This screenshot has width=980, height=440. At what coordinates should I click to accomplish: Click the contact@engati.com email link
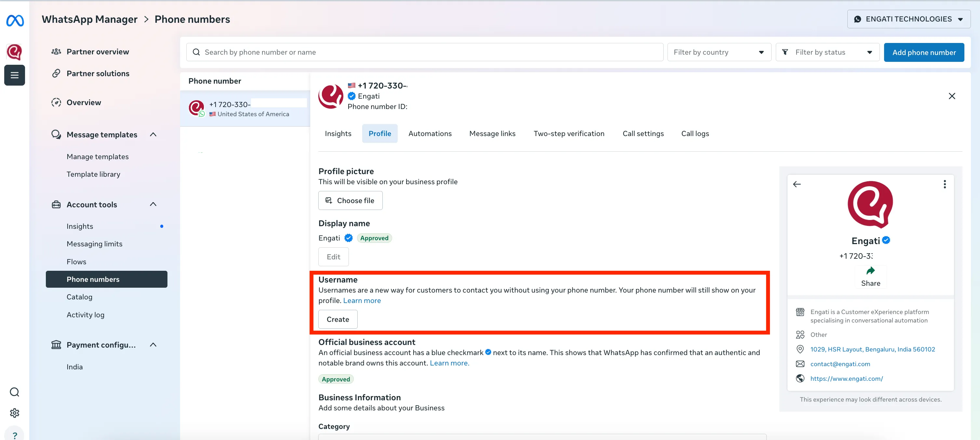click(x=840, y=364)
